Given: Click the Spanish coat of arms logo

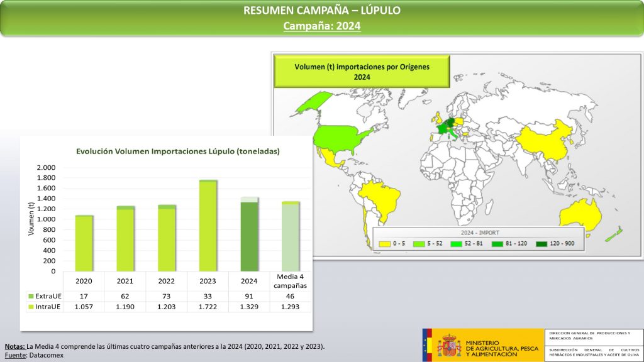Looking at the screenshot, I should (449, 345).
